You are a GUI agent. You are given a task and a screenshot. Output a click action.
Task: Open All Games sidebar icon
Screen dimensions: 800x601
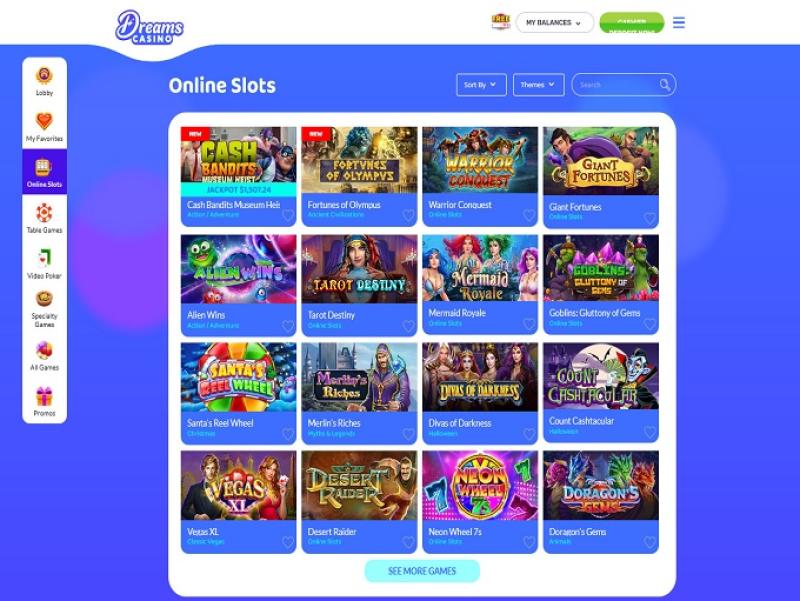[44, 350]
